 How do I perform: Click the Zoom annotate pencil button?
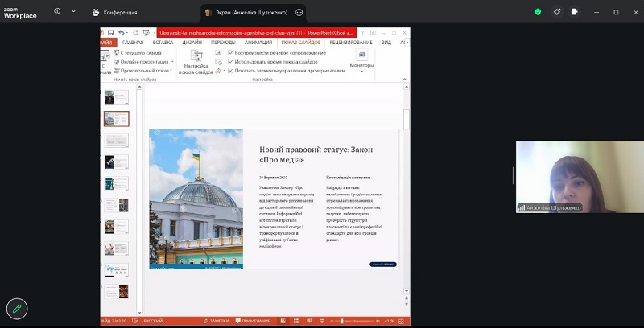coord(16,309)
